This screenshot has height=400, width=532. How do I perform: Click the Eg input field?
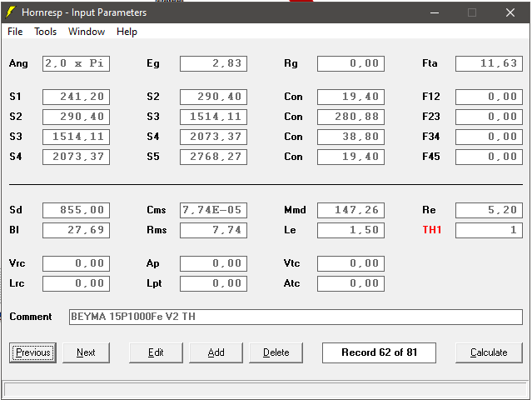pos(213,63)
